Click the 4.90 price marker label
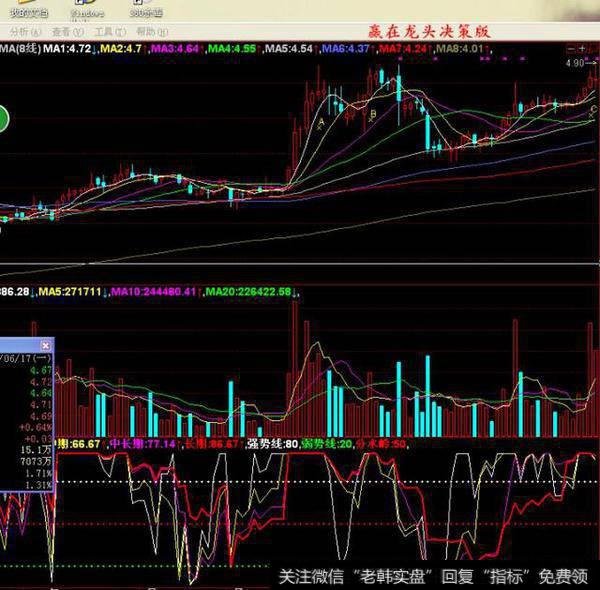The height and width of the screenshot is (590, 600). click(575, 63)
